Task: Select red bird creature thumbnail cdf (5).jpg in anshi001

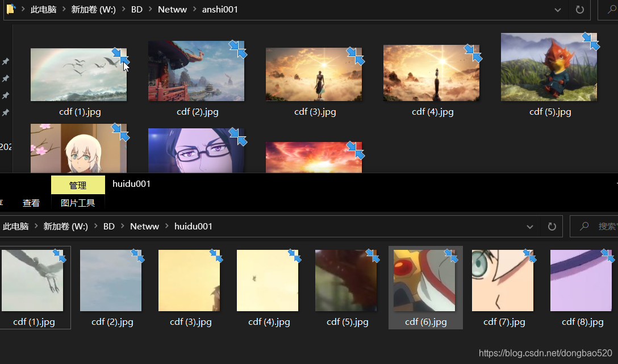Action: click(x=549, y=67)
